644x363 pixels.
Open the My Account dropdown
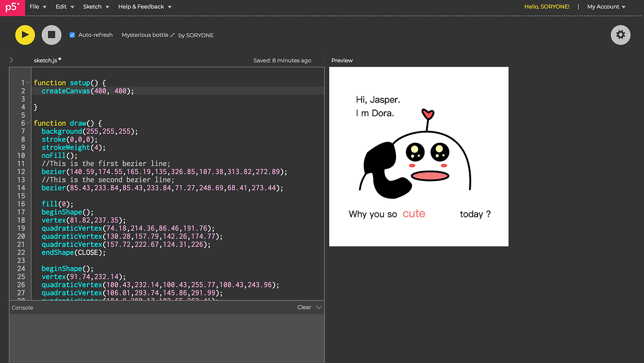pyautogui.click(x=603, y=7)
